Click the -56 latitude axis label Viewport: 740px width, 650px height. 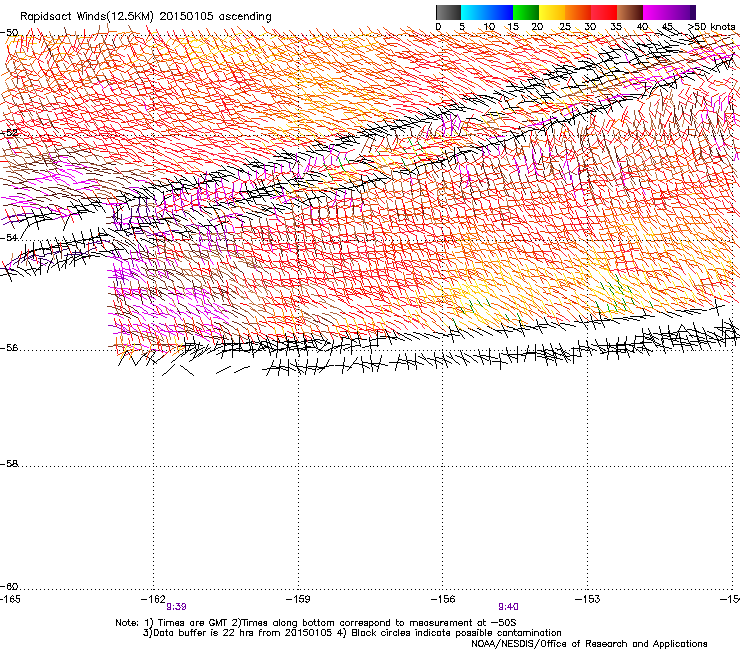(x=9, y=348)
